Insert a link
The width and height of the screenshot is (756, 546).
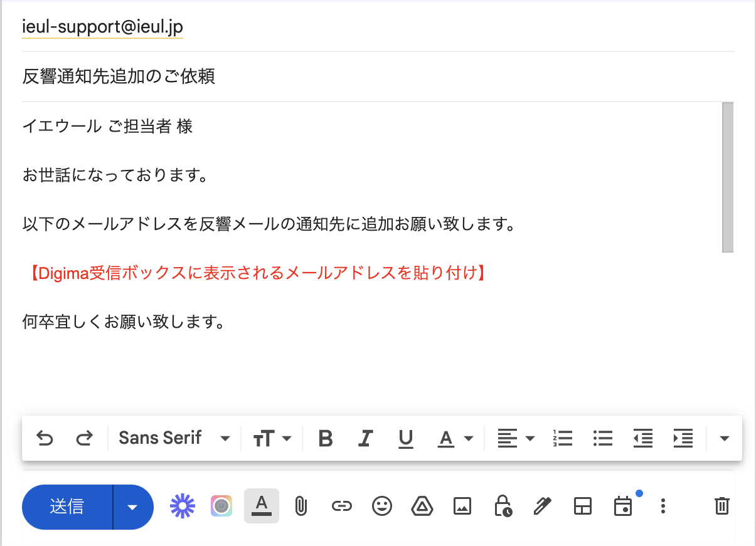click(x=341, y=505)
